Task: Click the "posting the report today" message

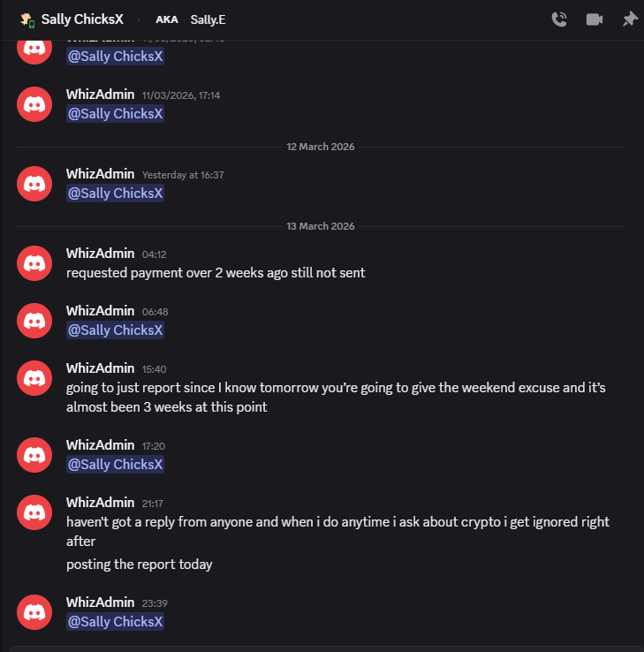Action: 140,565
